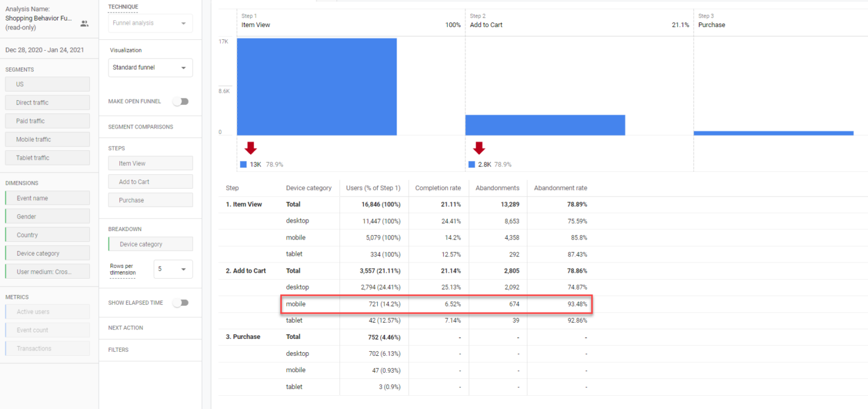Enable the Show Elapsed Time switch
This screenshot has height=409, width=868.
point(180,303)
